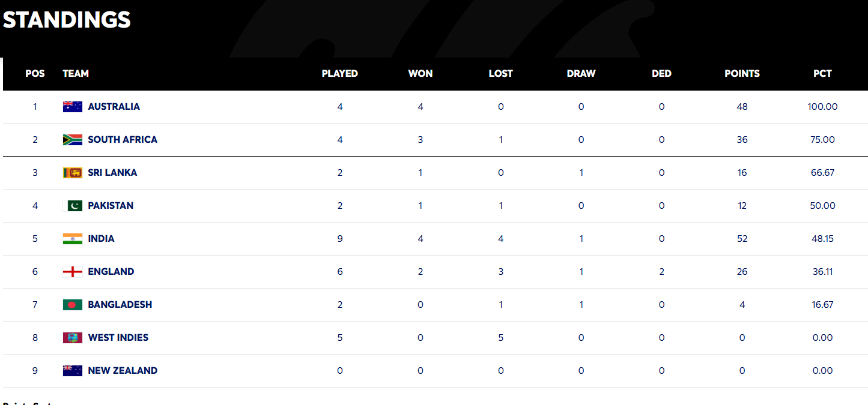Viewport: 868px width, 405px height.
Task: Click the PCT column header
Action: 822,74
